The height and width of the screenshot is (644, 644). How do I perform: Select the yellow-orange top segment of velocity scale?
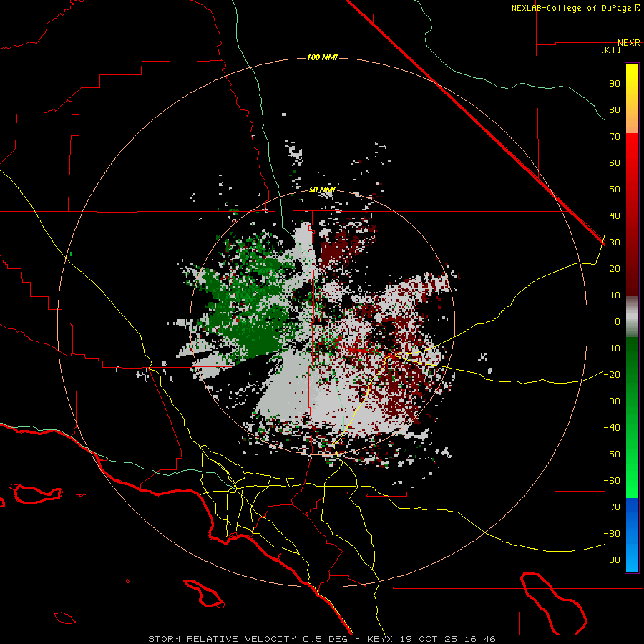632,99
